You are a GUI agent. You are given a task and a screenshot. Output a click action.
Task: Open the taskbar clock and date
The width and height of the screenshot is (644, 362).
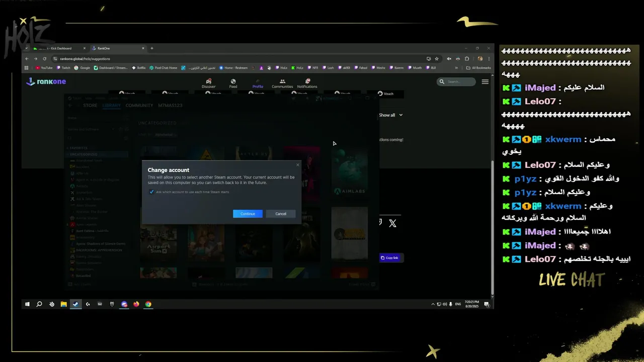(x=472, y=304)
